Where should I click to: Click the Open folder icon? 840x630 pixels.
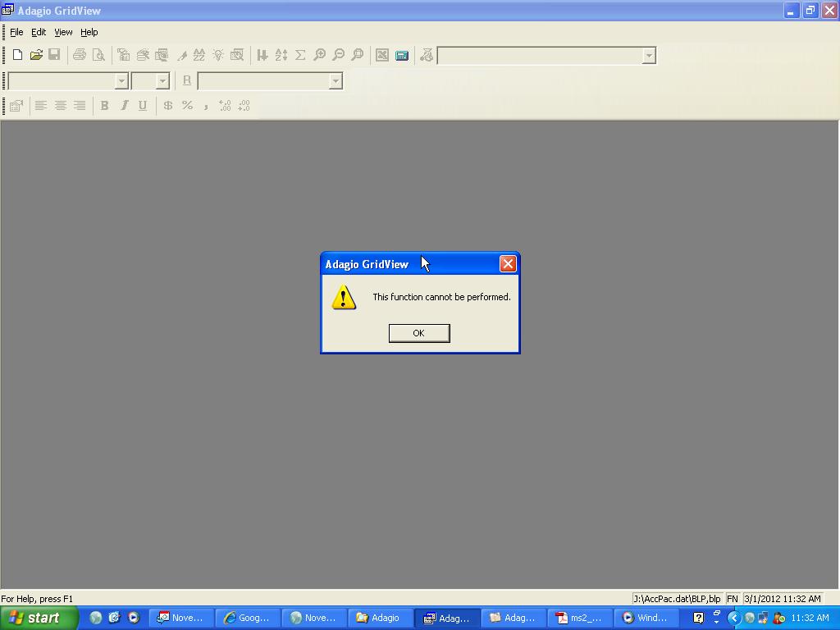click(x=36, y=55)
